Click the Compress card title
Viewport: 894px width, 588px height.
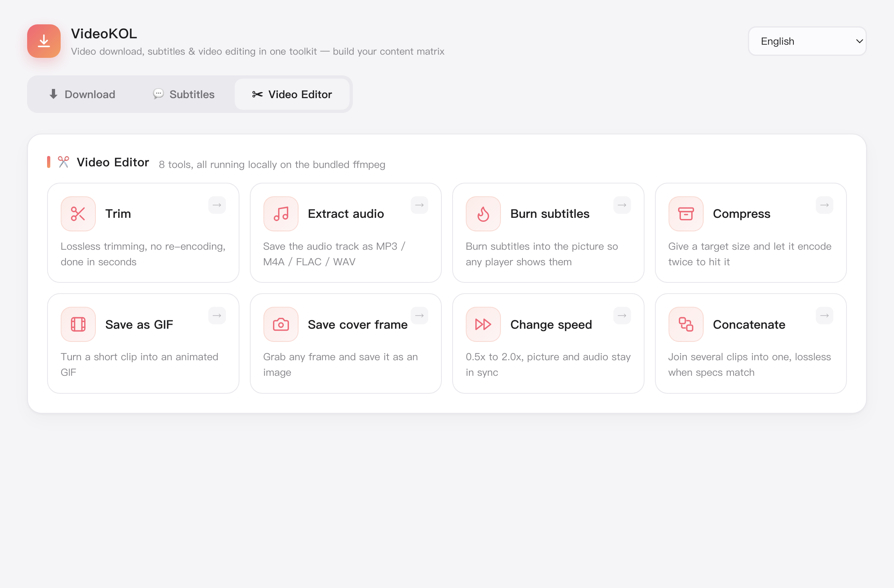pos(742,214)
